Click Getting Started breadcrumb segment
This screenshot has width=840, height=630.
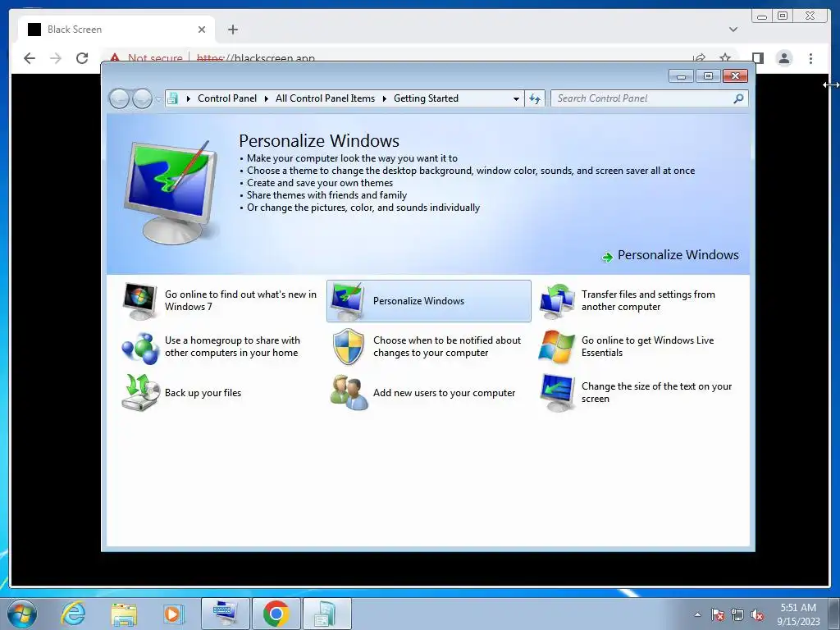coord(426,98)
